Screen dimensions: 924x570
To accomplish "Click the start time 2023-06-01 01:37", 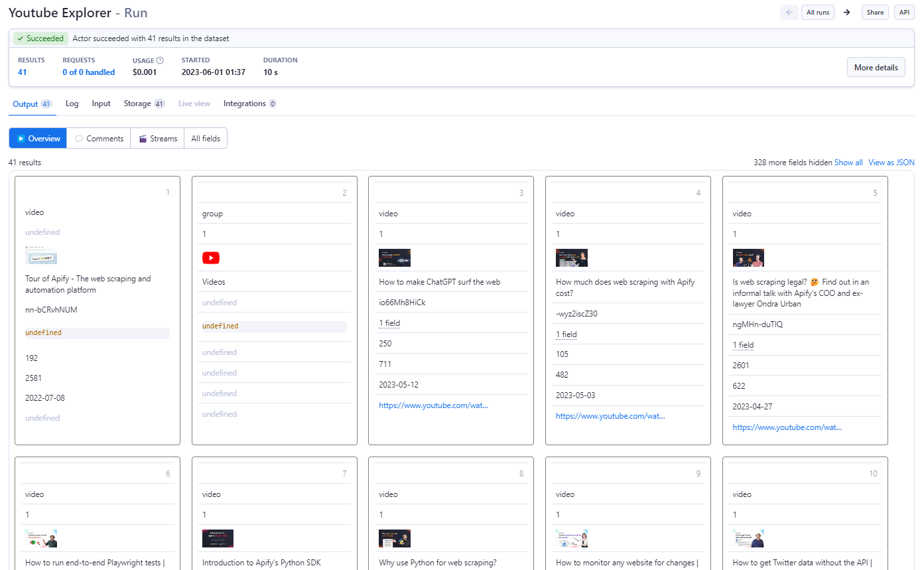I will click(x=214, y=72).
